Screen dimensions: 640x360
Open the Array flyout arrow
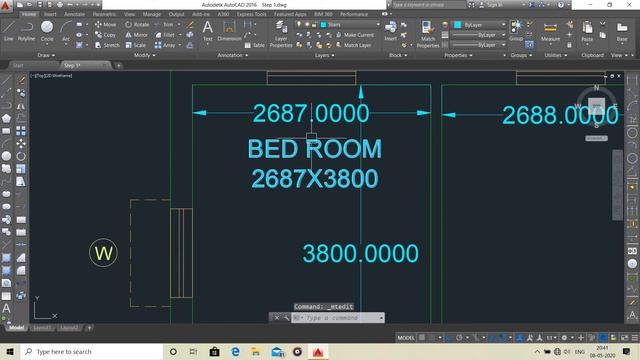pyautogui.click(x=180, y=45)
